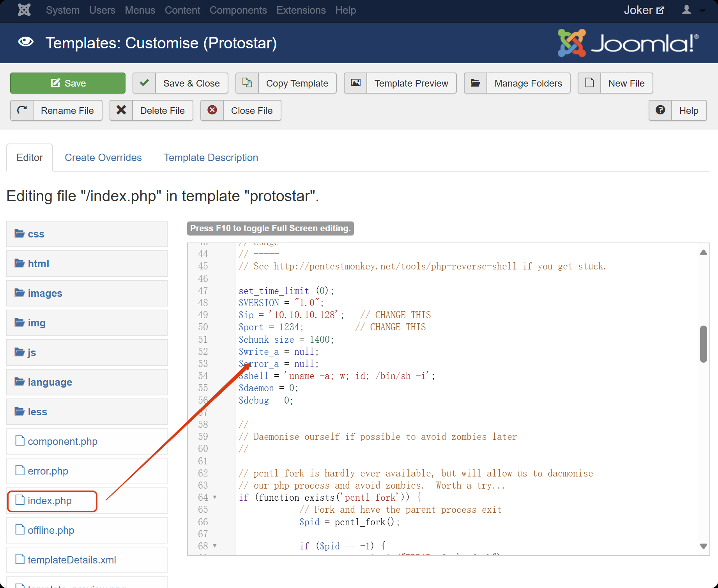718x588 pixels.
Task: Click the Help question mark icon in toolbar
Action: click(x=660, y=110)
